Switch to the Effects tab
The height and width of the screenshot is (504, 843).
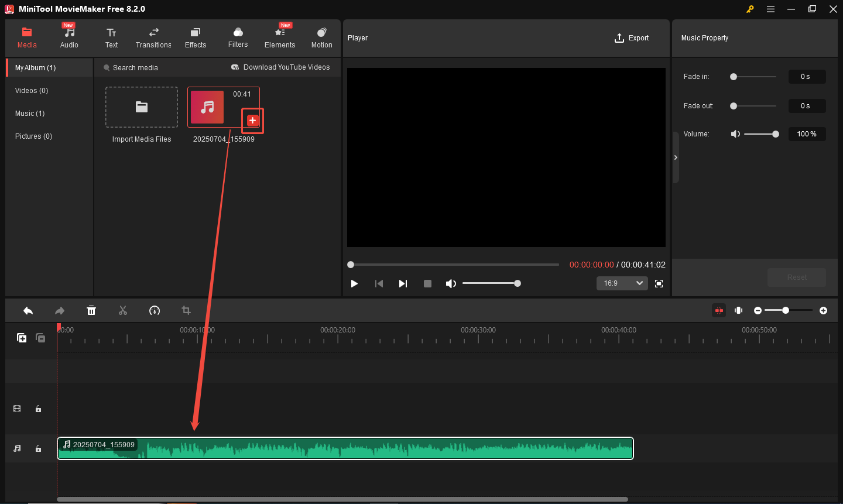[x=196, y=38]
